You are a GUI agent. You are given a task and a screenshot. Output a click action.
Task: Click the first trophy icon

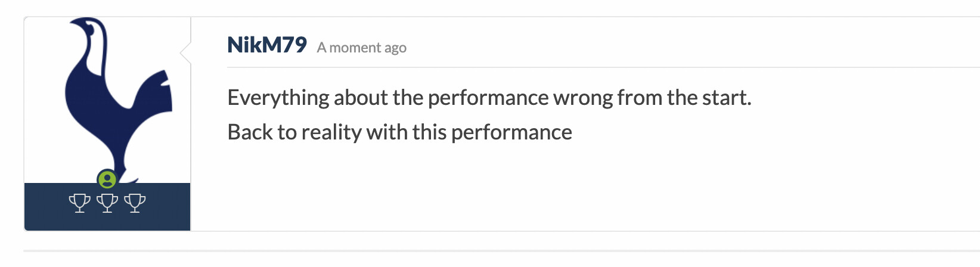tap(79, 203)
